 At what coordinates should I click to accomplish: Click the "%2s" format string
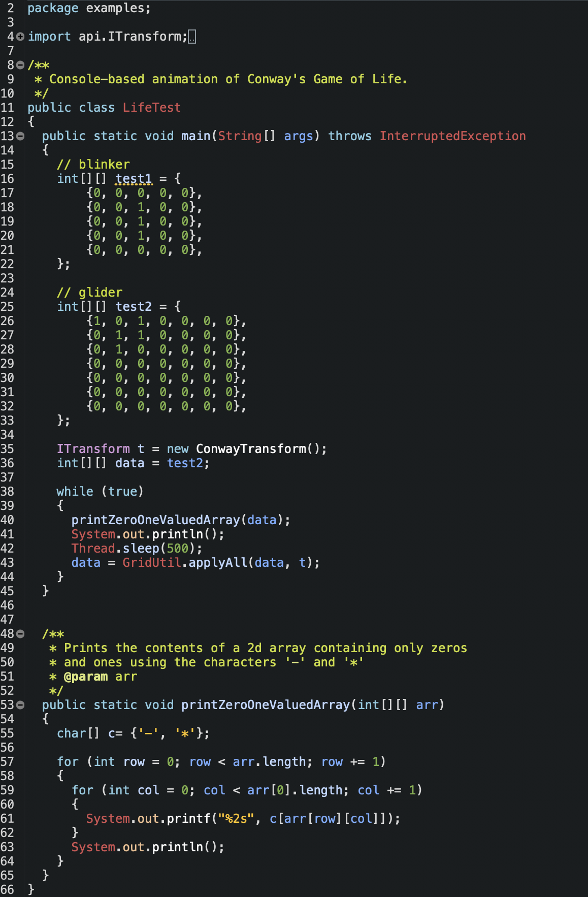pos(236,819)
